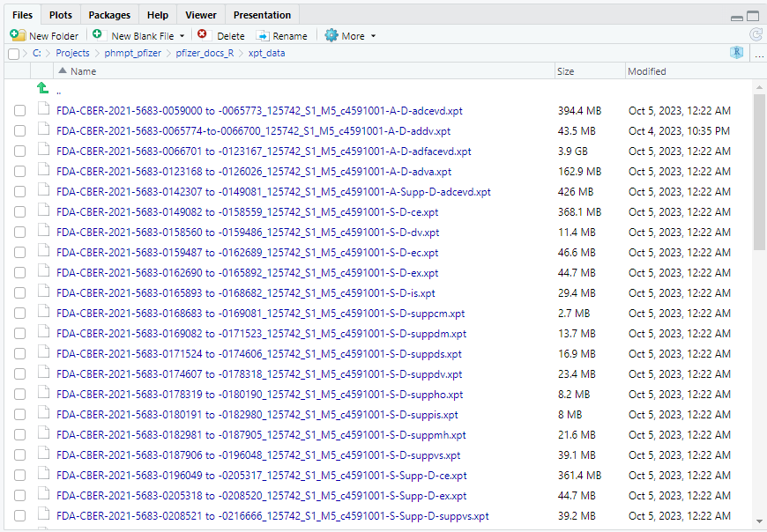Click the New Folder icon
This screenshot has height=532, width=767.
[18, 35]
